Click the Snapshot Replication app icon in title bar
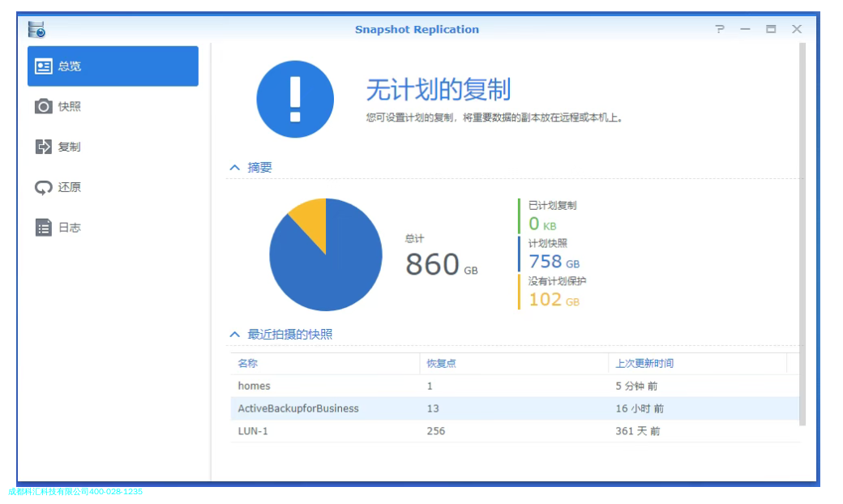The image size is (843, 504). click(36, 29)
